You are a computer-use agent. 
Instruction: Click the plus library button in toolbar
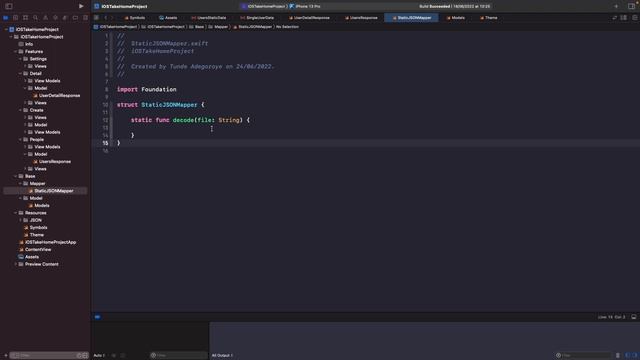616,6
